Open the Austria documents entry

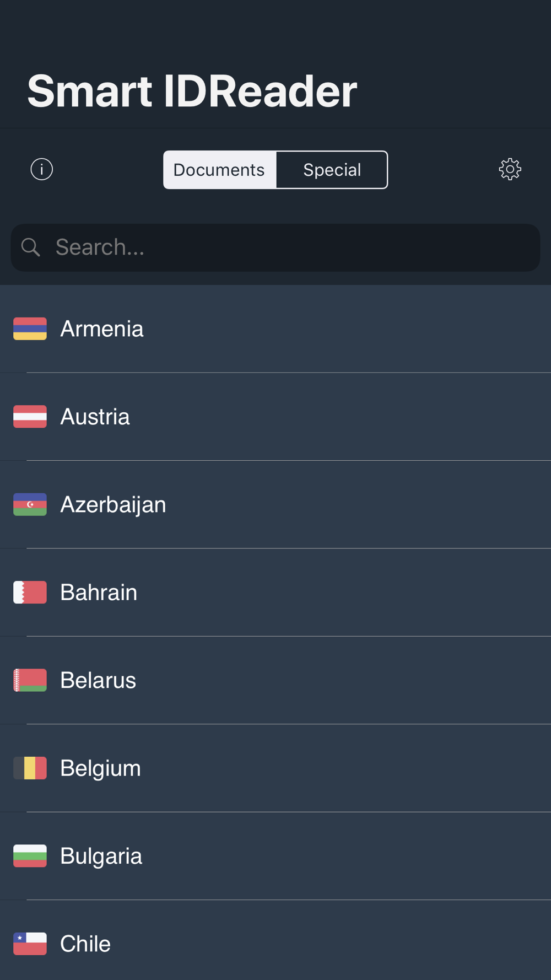(x=275, y=417)
